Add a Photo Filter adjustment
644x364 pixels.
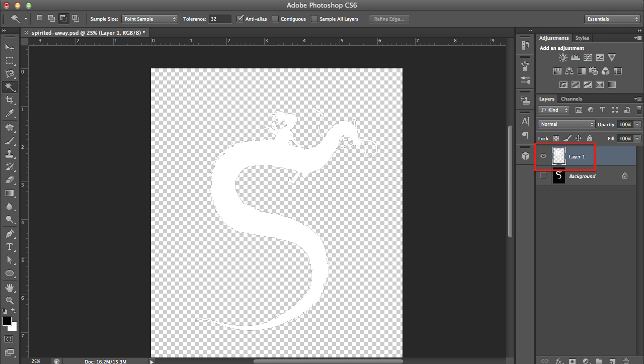594,71
